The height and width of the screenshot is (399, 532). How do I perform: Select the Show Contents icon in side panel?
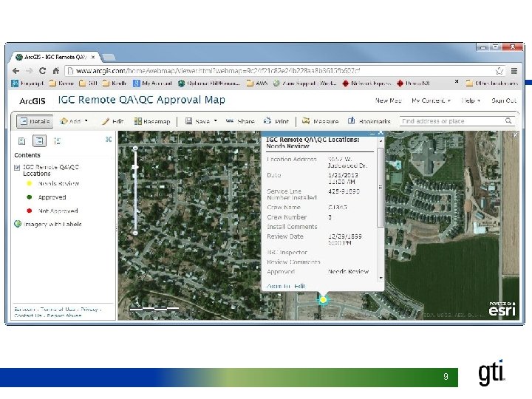[39, 140]
